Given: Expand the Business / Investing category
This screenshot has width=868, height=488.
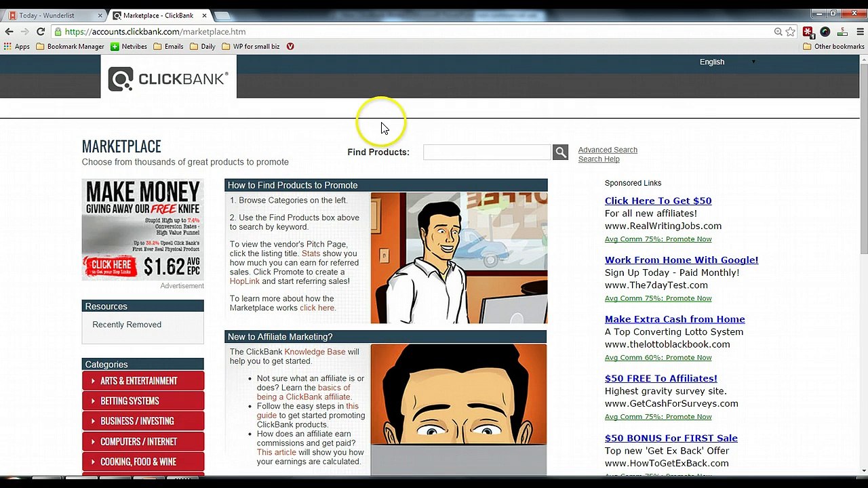Looking at the screenshot, I should tap(143, 422).
